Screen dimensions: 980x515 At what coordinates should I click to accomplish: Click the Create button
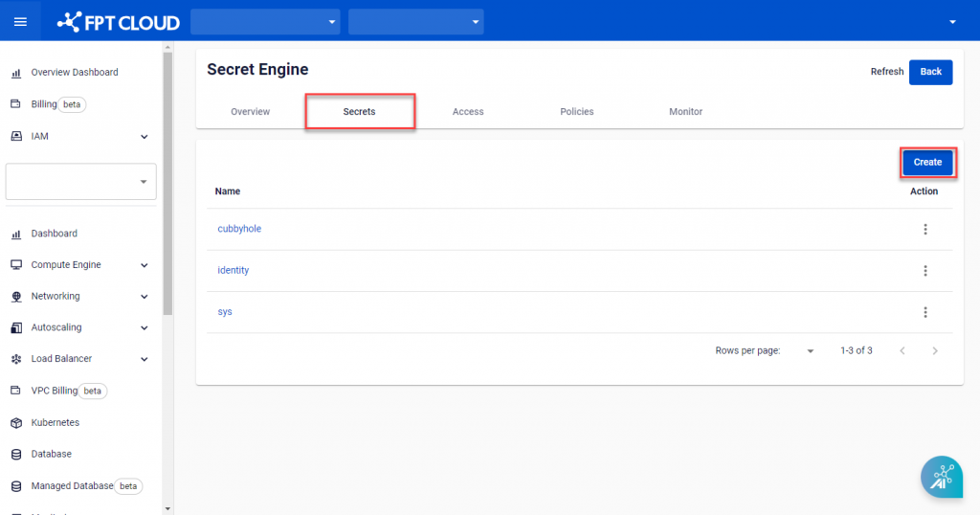click(x=927, y=163)
